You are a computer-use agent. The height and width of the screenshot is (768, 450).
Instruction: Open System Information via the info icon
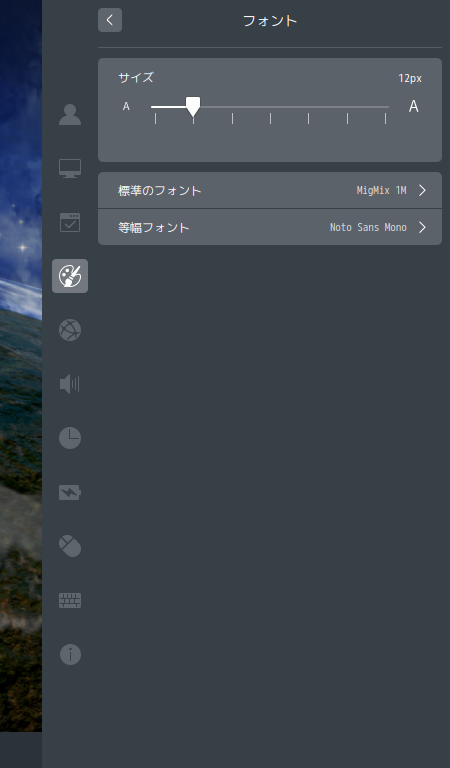pyautogui.click(x=70, y=654)
